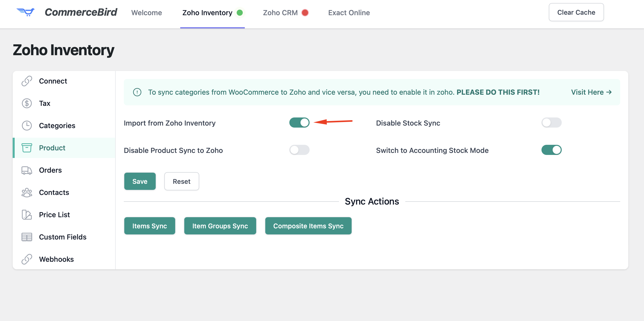Click the Tax dollar icon

pos(27,103)
